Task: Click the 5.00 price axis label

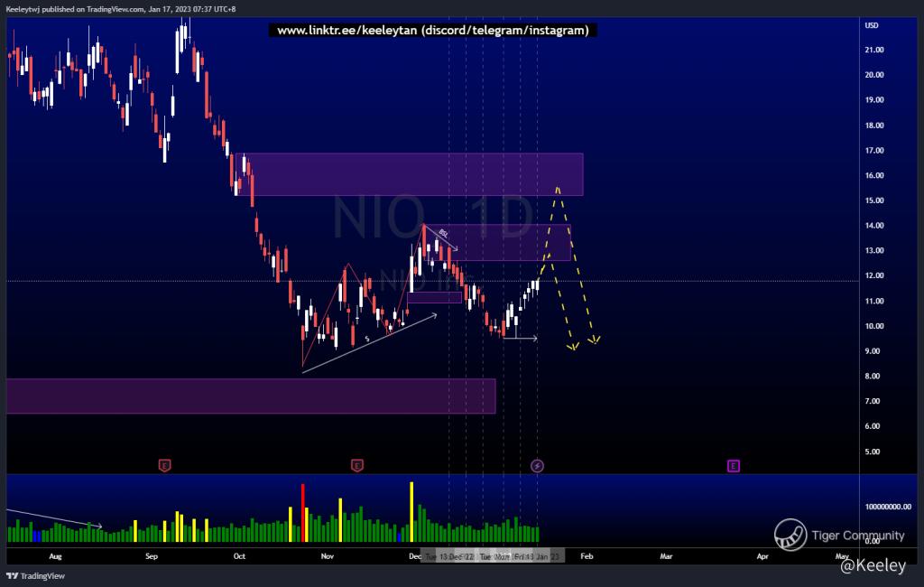Action: pos(873,452)
